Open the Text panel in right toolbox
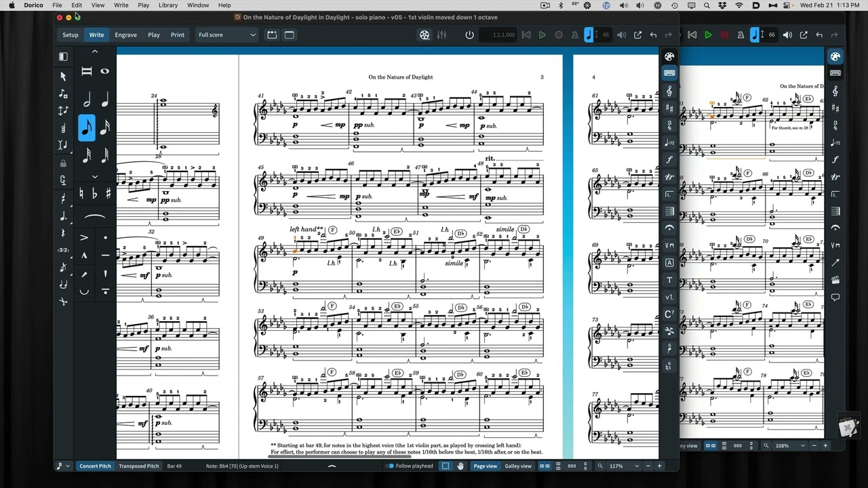Screen dimensions: 868x488 [x=669, y=280]
